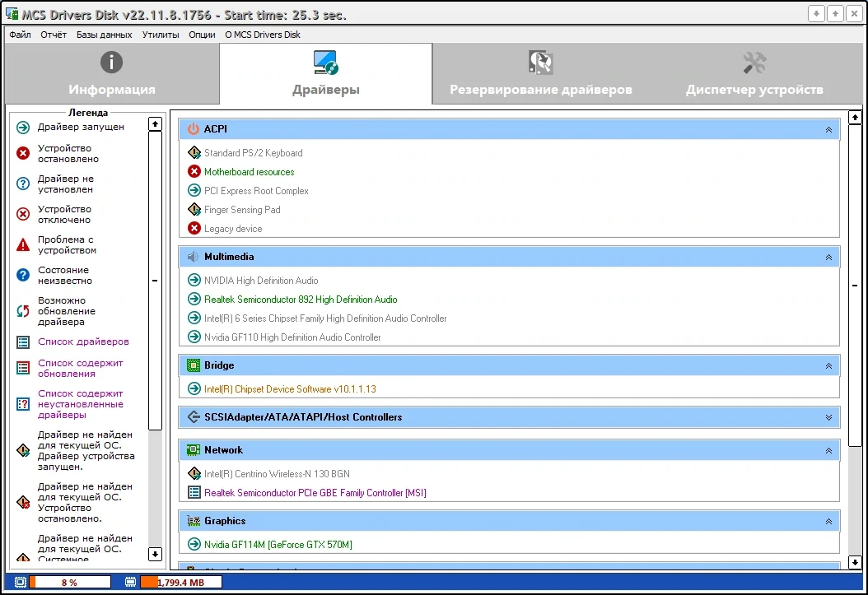Click the title bar application icon
This screenshot has height=595, width=868.
[x=12, y=13]
